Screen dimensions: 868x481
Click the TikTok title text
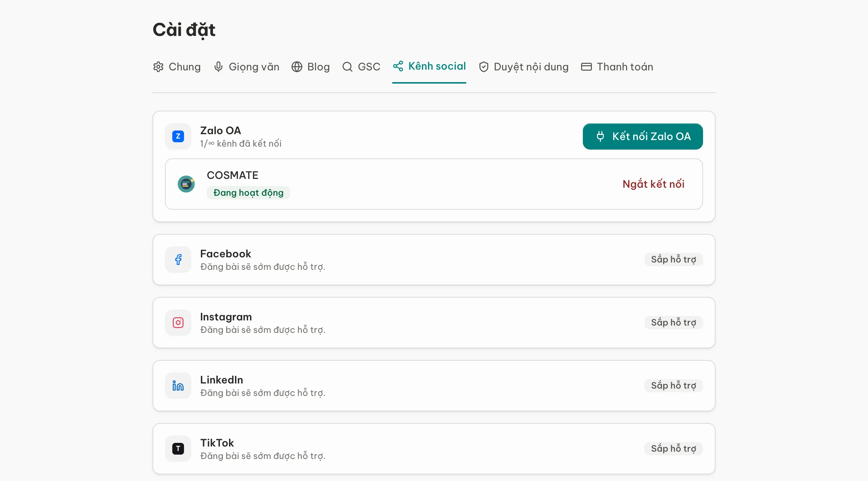(217, 443)
